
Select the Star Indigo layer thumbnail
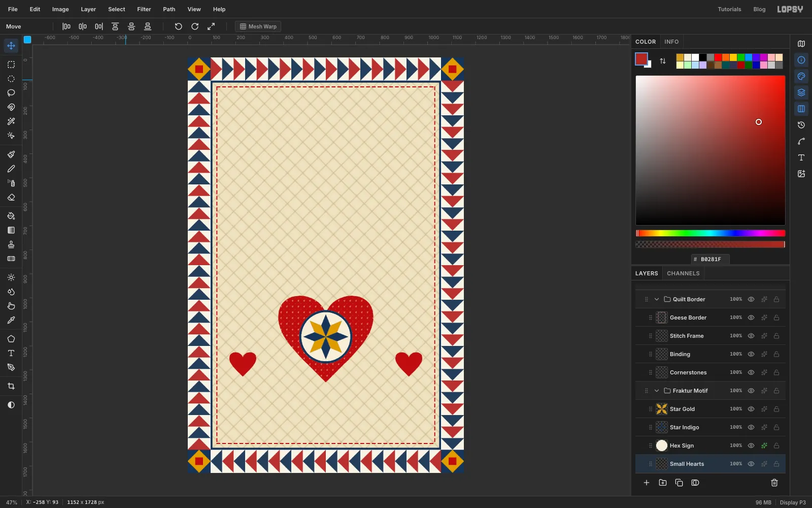[x=662, y=427]
